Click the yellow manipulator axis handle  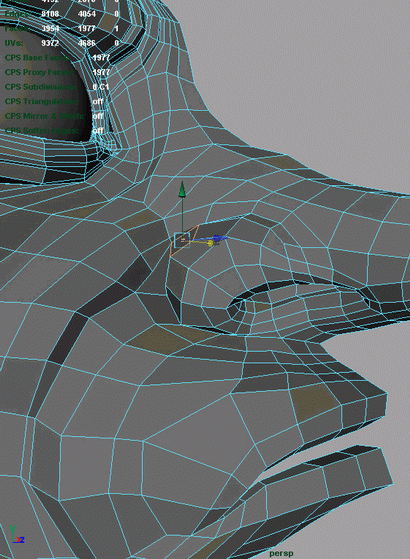point(210,243)
